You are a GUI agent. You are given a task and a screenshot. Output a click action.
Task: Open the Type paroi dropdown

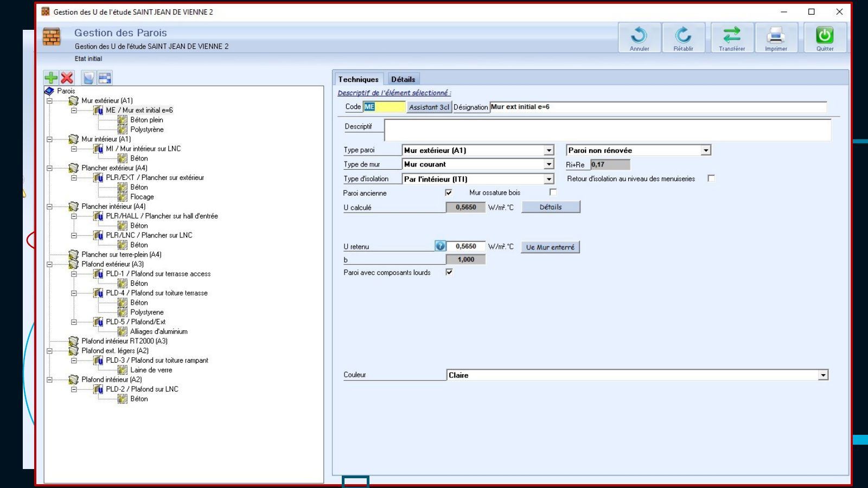tap(549, 150)
